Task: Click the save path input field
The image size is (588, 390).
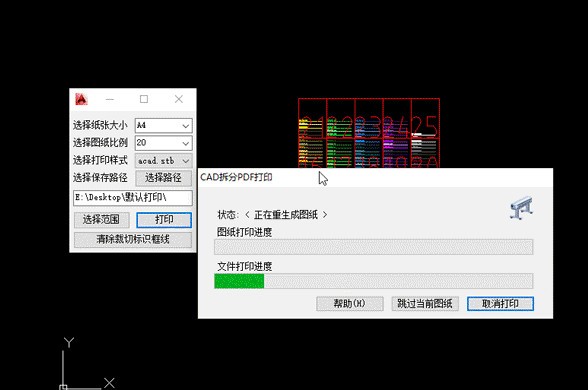Action: 133,198
